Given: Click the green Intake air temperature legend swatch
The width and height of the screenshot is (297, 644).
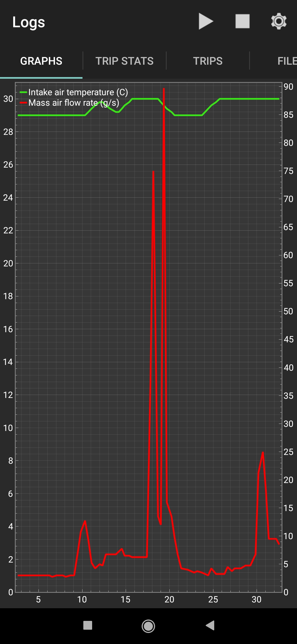Looking at the screenshot, I should tap(23, 92).
